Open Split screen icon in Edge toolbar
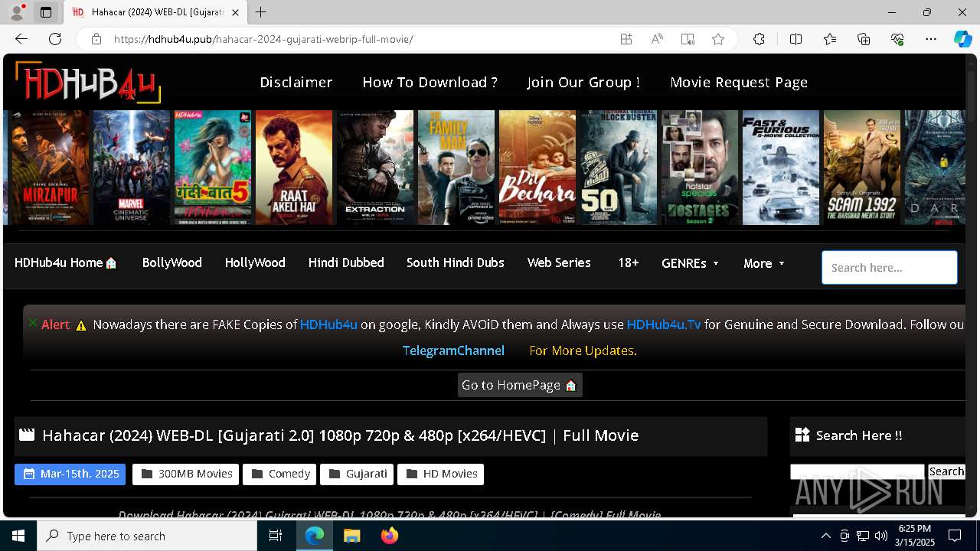The width and height of the screenshot is (980, 551). (795, 39)
